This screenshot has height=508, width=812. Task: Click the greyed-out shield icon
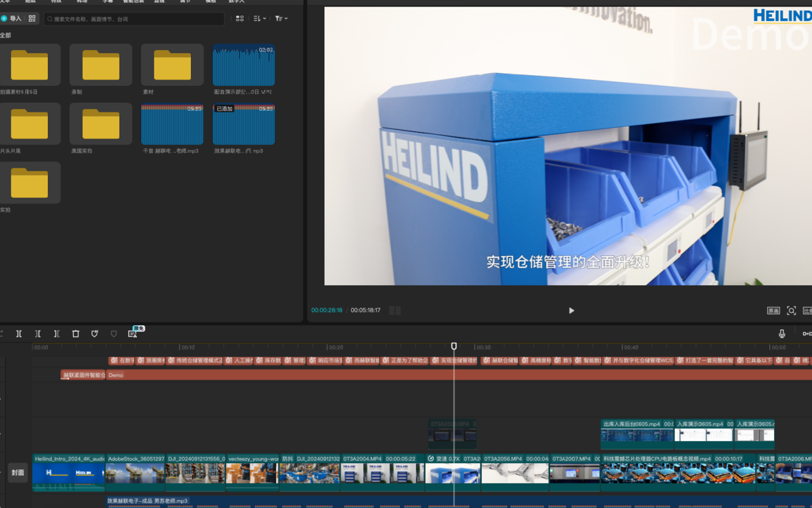pos(114,334)
